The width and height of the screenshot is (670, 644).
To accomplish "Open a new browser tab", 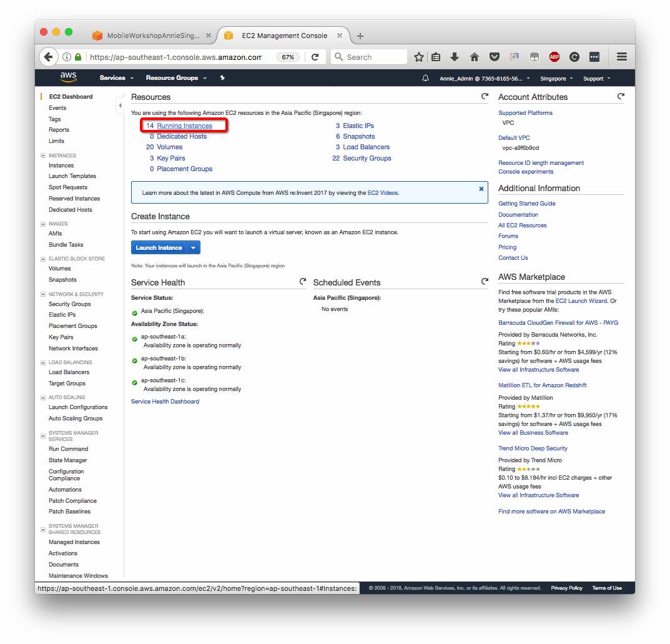I will [360, 36].
